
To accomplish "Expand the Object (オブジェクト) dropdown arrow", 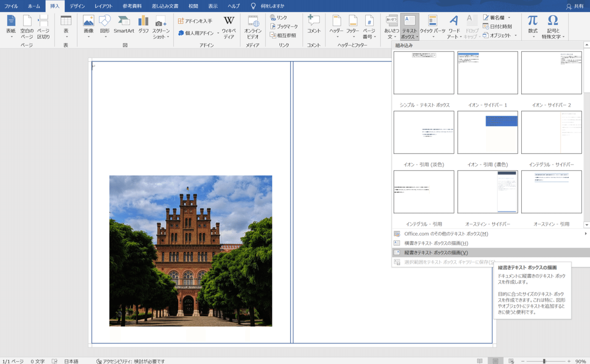I will (x=516, y=35).
